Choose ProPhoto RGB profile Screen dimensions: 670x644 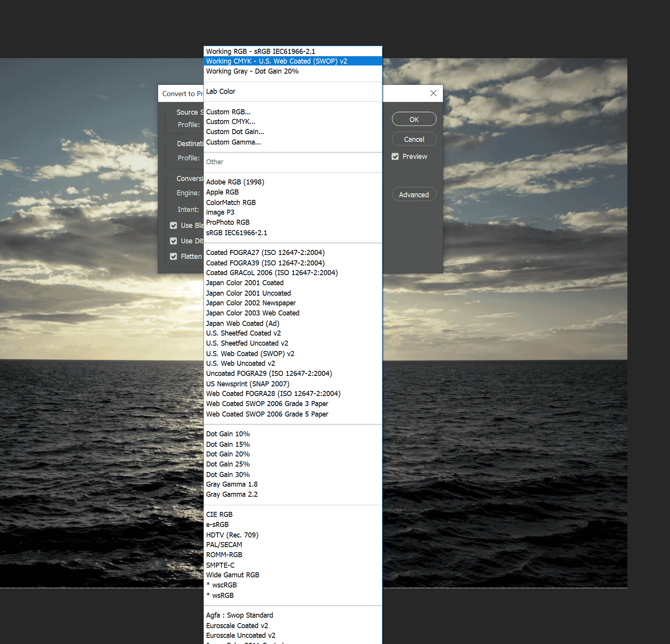click(227, 222)
